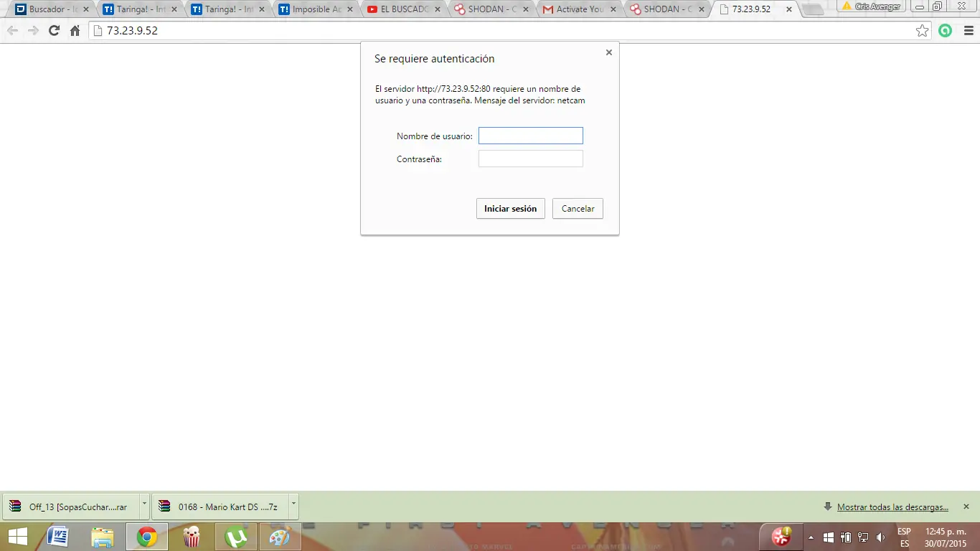Click the network tray icon
The image size is (980, 551).
point(862,537)
